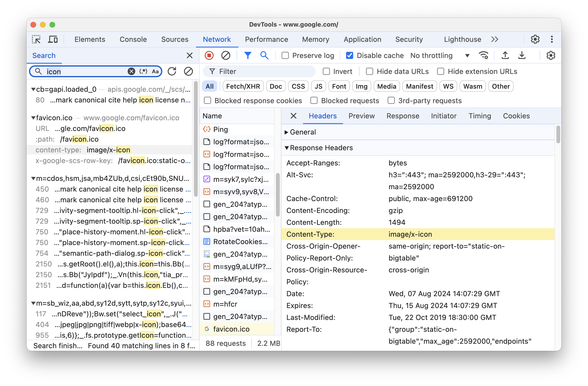
Task: Click the clear network log icon
Action: 226,55
